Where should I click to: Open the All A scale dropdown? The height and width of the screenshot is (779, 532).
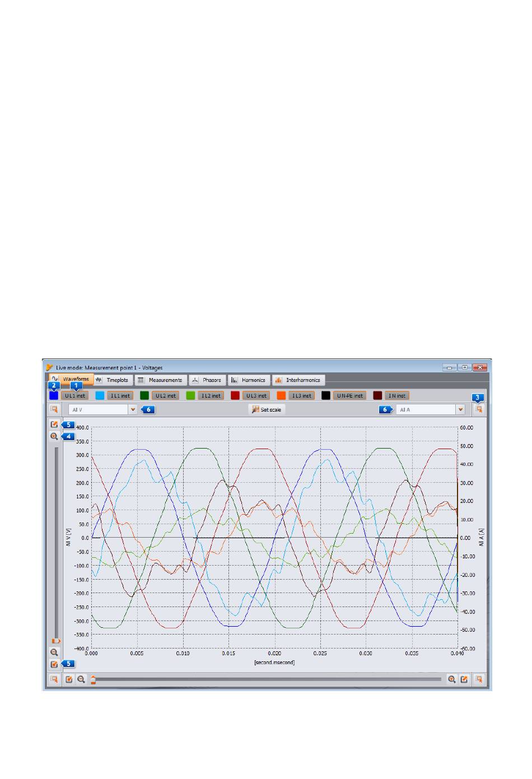[460, 409]
